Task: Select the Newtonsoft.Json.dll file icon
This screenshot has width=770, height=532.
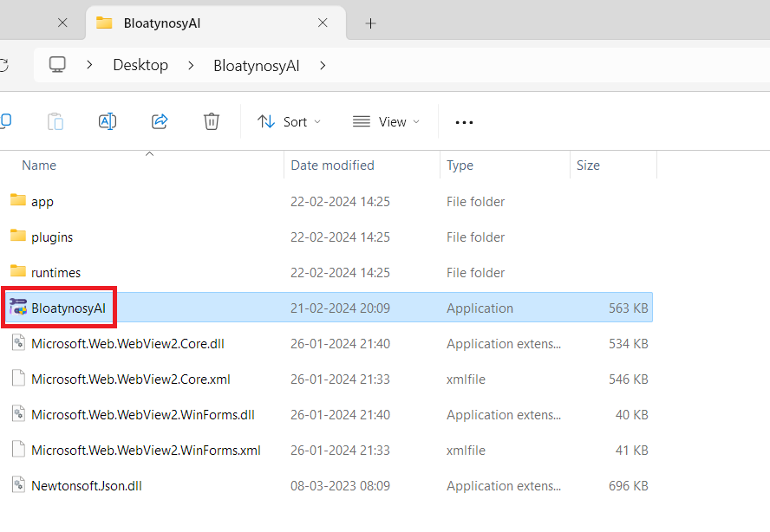Action: click(18, 485)
